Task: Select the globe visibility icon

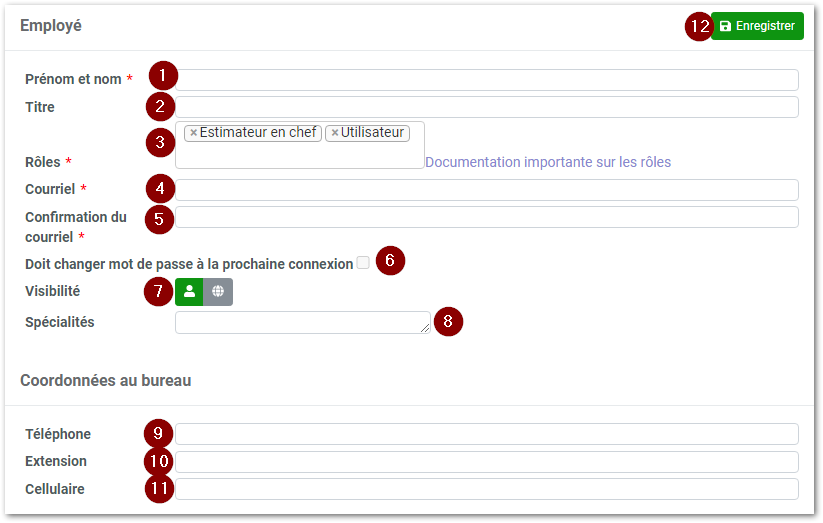Action: pos(218,292)
